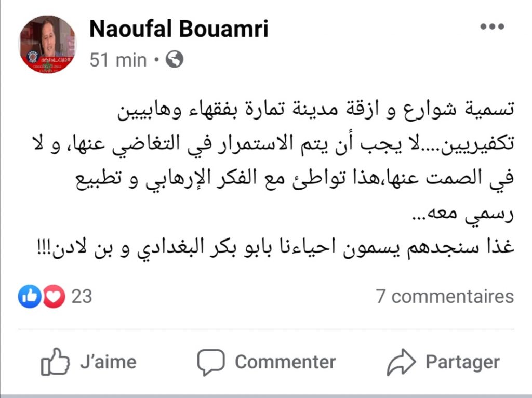Screen dimensions: 532x398
Task: Open the three-dot post options menu
Action: [x=492, y=26]
